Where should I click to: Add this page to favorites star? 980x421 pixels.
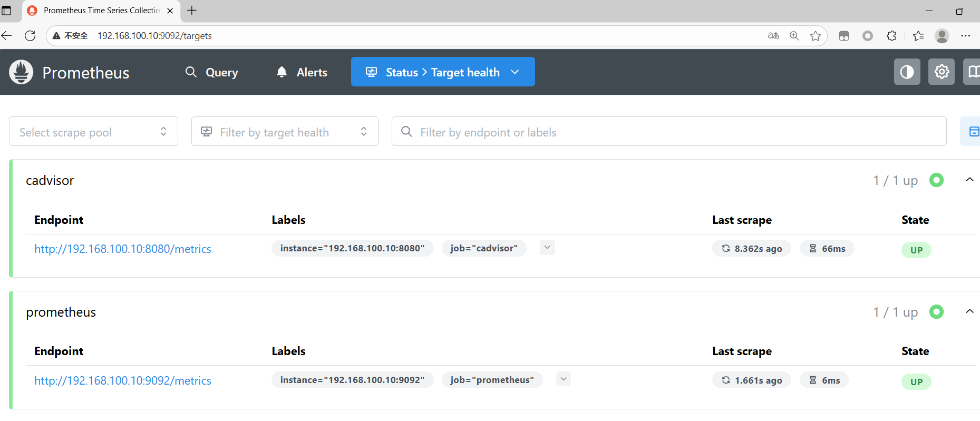(x=816, y=36)
